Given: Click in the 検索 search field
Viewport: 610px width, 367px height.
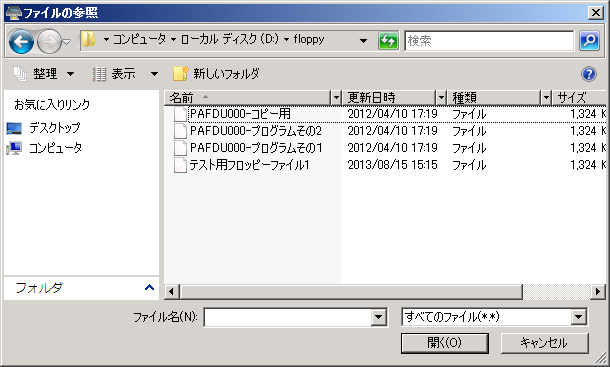Looking at the screenshot, I should click(489, 40).
